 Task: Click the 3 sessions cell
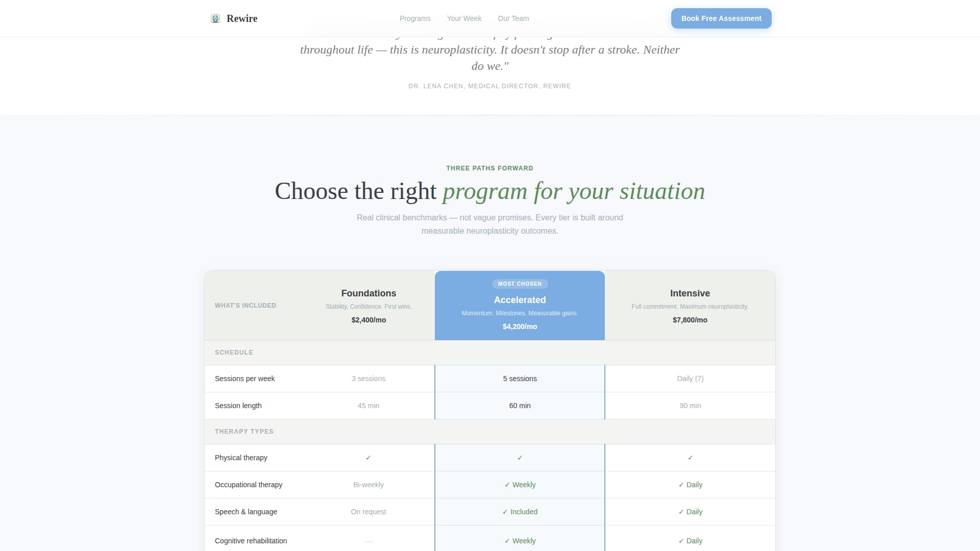369,379
